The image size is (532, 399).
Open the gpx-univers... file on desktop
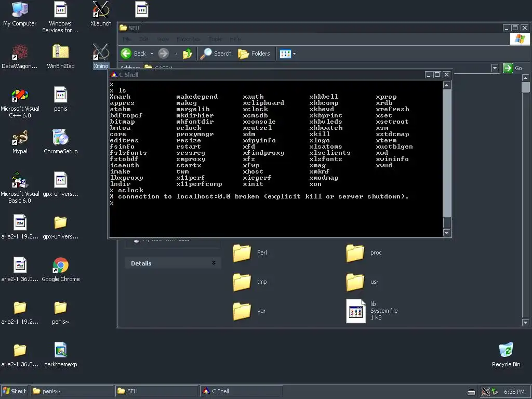point(60,184)
